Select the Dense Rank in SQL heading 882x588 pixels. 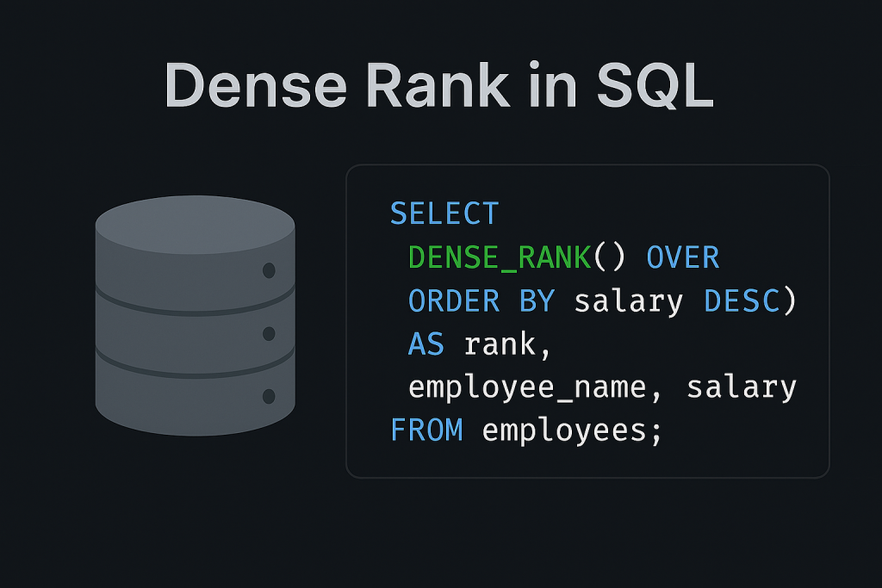[x=441, y=84]
